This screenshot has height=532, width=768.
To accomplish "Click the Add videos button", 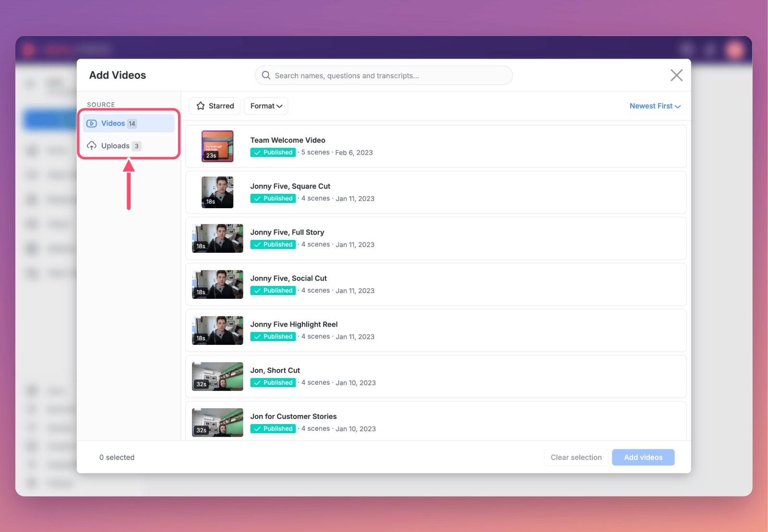I will pyautogui.click(x=643, y=457).
